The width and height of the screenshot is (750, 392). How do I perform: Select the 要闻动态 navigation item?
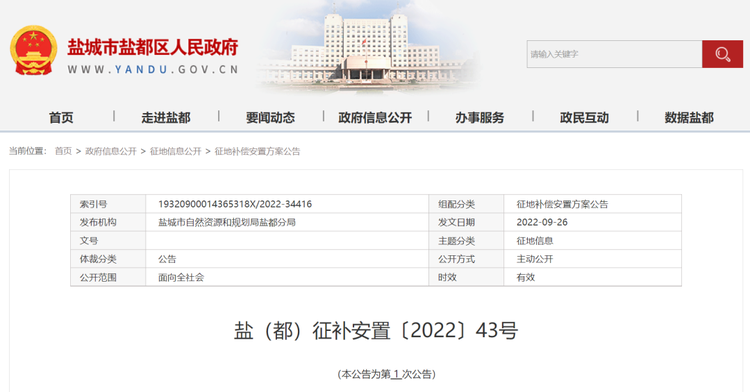[270, 118]
